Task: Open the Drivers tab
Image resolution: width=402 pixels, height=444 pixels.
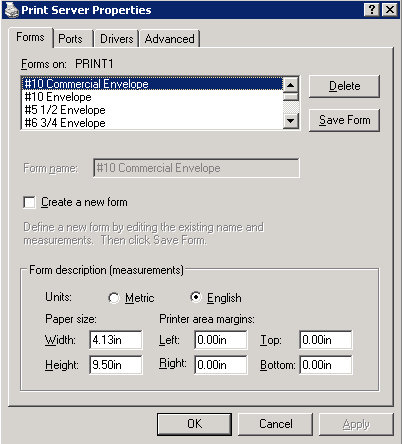Action: pos(116,39)
